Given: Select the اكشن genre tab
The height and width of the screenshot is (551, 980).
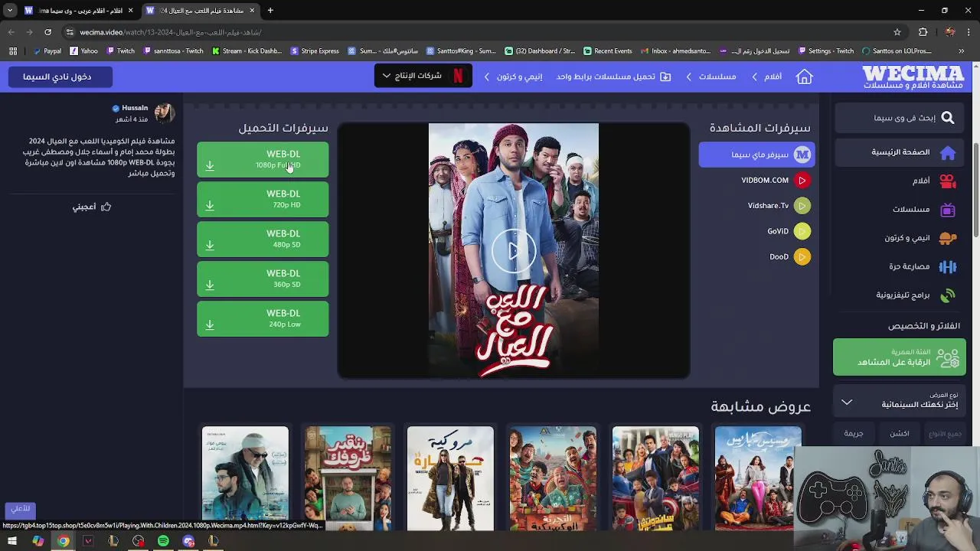Looking at the screenshot, I should pyautogui.click(x=900, y=434).
